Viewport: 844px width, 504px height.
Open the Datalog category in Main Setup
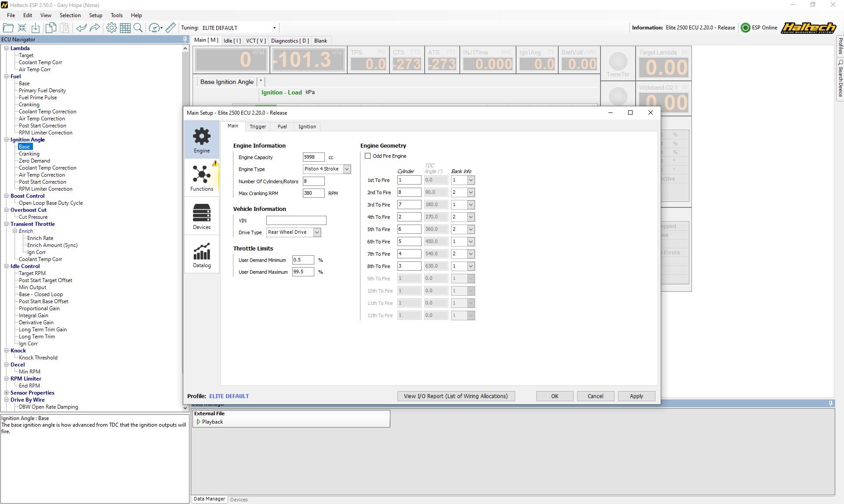[202, 254]
